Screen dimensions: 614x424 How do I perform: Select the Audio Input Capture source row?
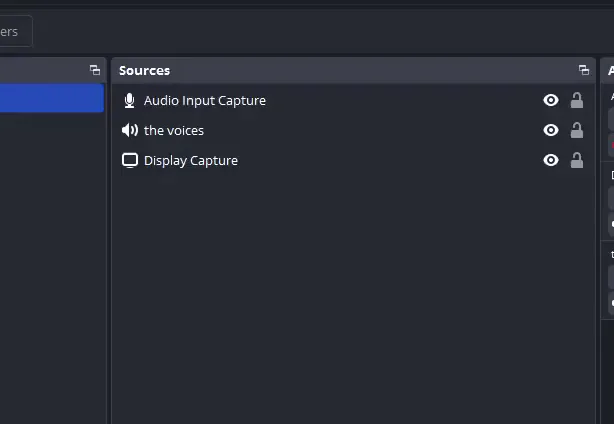(300, 101)
